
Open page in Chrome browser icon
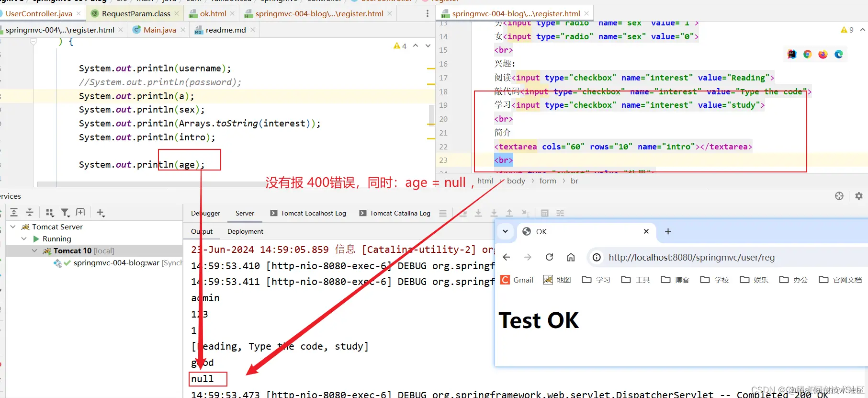[808, 54]
